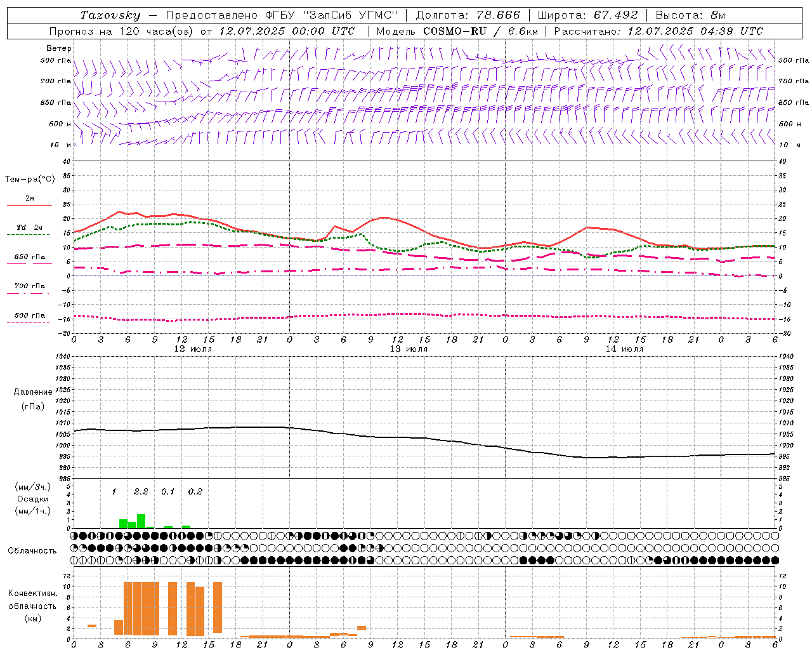Click the "Рассчитано: 12.07.2025 04:39 UTC" timestamp
Image resolution: width=812 pixels, height=650 pixels.
tap(658, 31)
